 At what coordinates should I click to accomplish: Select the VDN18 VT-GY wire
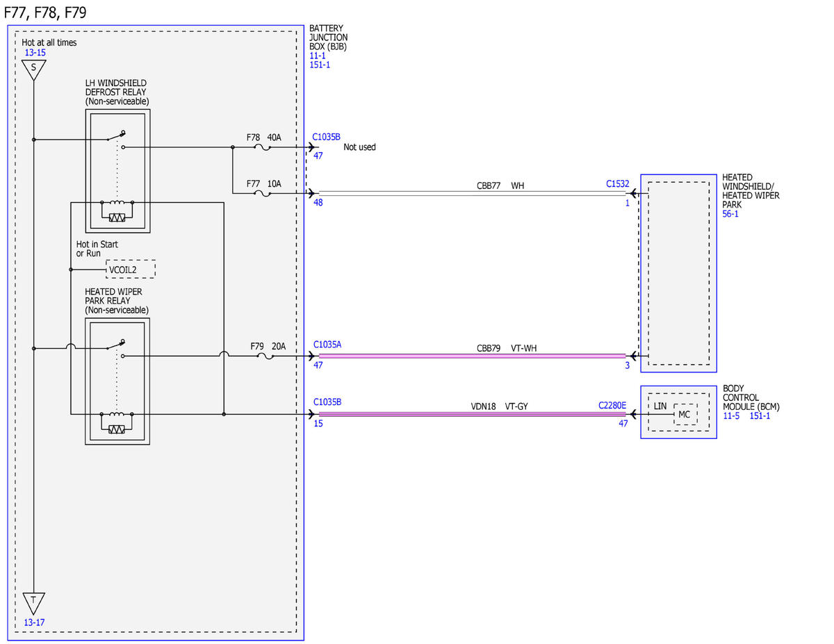pyautogui.click(x=473, y=414)
